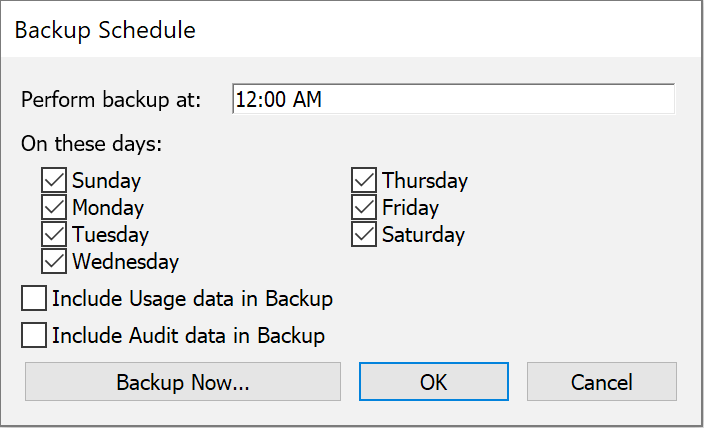704x428 pixels.
Task: Turn off the Friday backup checkbox
Action: click(364, 208)
